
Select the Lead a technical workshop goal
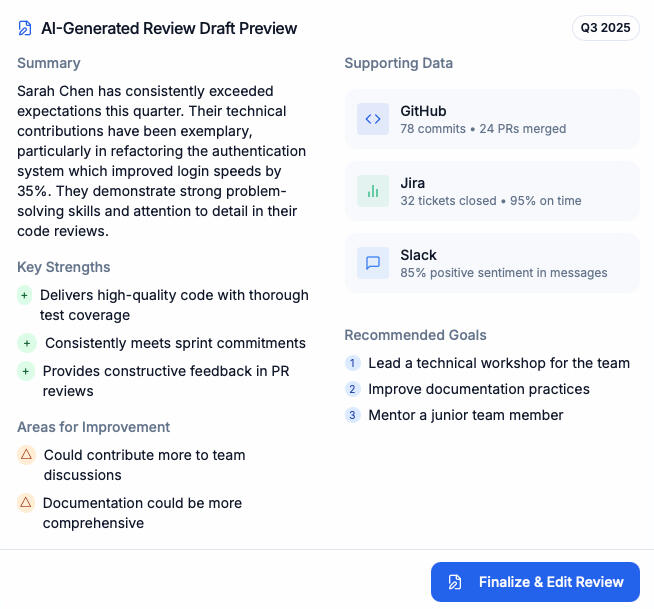(x=499, y=363)
